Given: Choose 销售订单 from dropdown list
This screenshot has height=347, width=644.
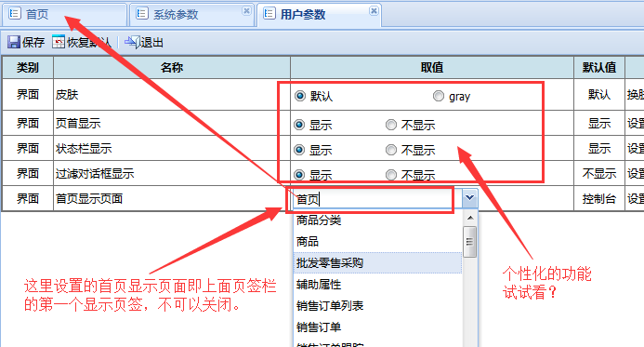Looking at the screenshot, I should point(377,327).
